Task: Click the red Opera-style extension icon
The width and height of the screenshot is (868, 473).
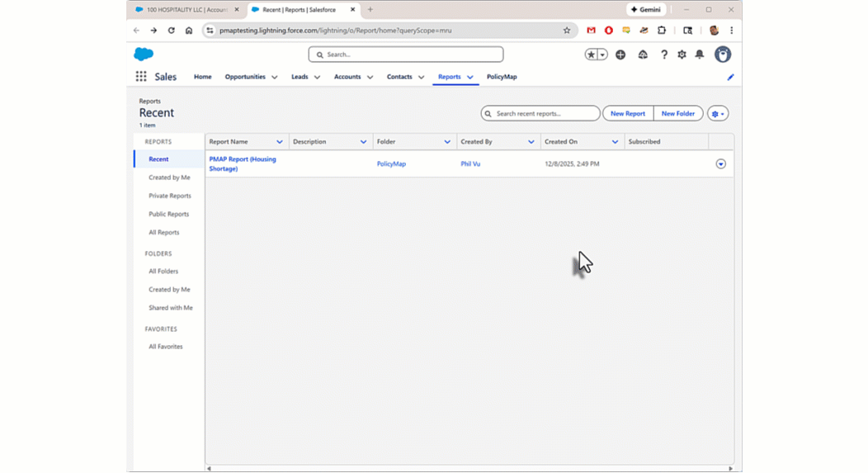Action: pos(608,31)
